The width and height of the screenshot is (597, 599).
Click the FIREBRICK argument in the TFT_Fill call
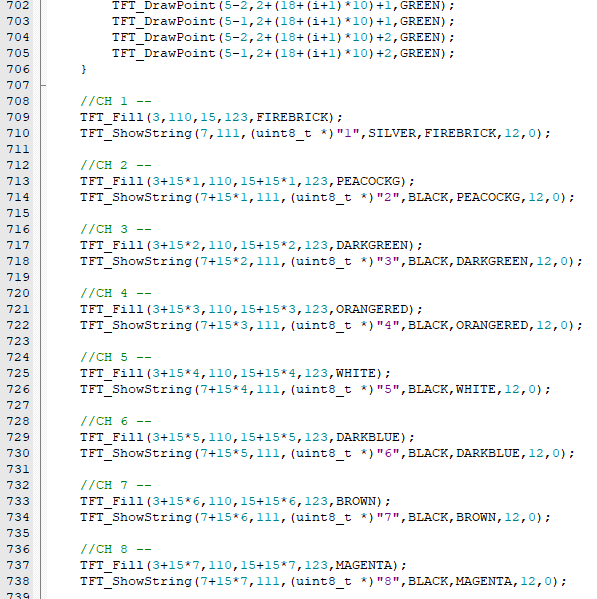(x=292, y=117)
